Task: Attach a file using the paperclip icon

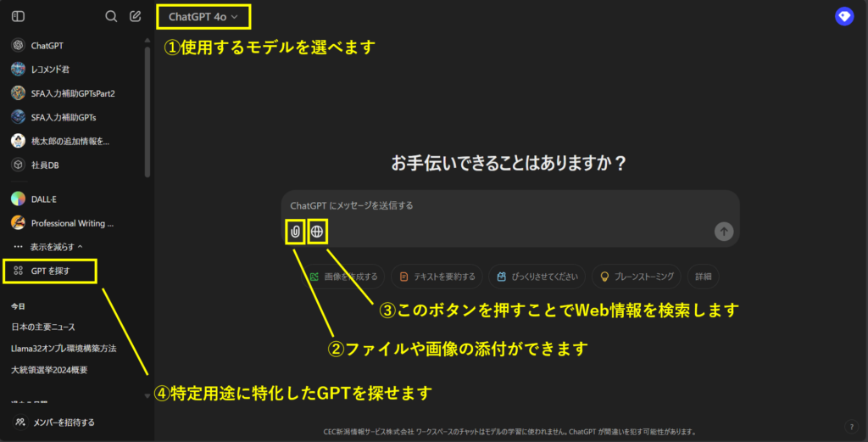Action: (295, 231)
